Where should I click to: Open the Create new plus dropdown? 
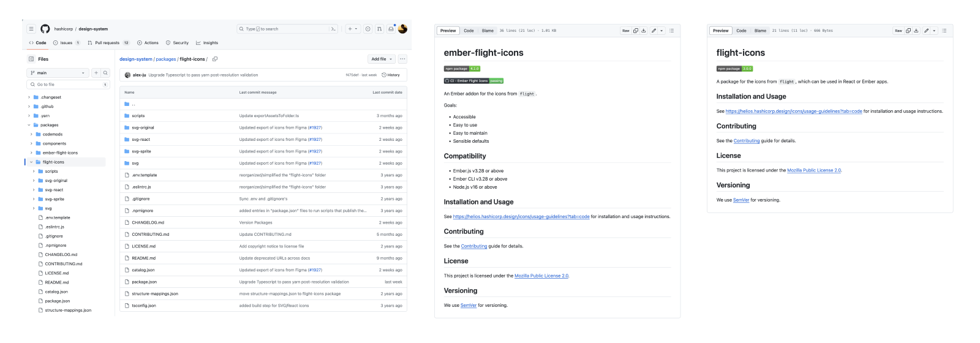(x=353, y=29)
